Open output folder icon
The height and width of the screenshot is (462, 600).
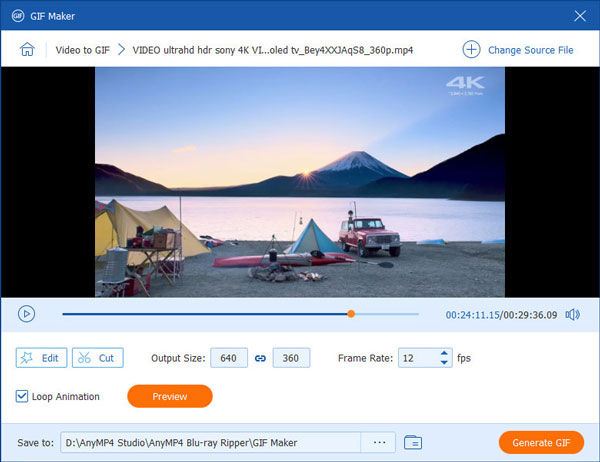(413, 442)
